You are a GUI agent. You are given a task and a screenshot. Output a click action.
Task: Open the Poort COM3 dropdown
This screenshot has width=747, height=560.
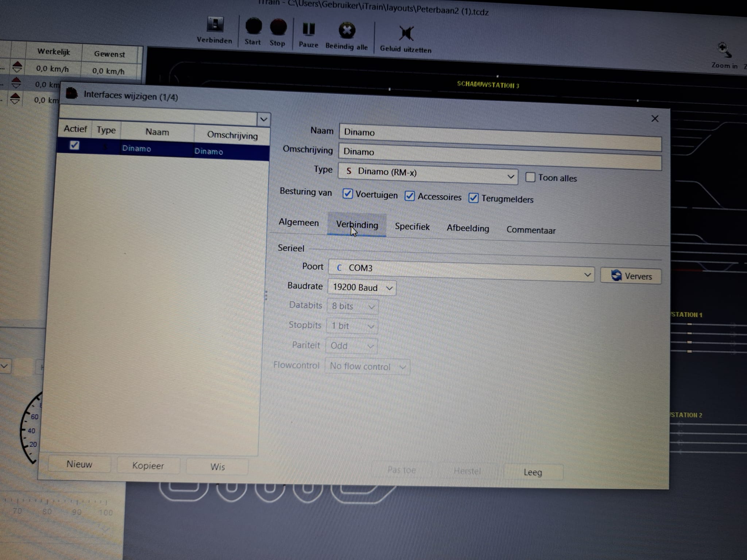[x=461, y=270]
